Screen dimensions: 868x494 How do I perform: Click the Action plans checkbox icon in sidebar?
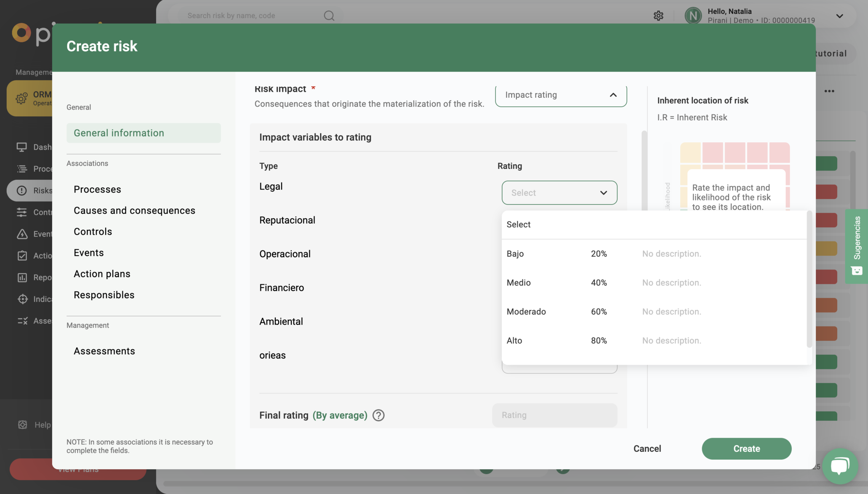pos(22,256)
